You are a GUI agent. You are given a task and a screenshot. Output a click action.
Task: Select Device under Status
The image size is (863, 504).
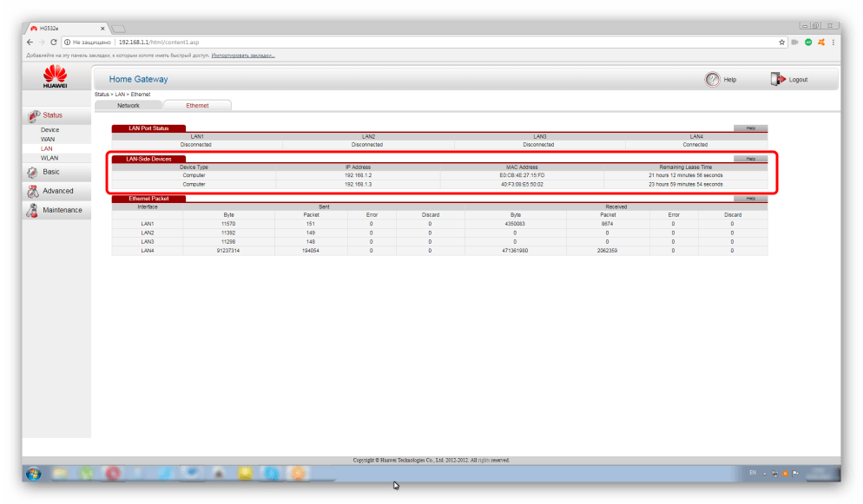tap(49, 130)
